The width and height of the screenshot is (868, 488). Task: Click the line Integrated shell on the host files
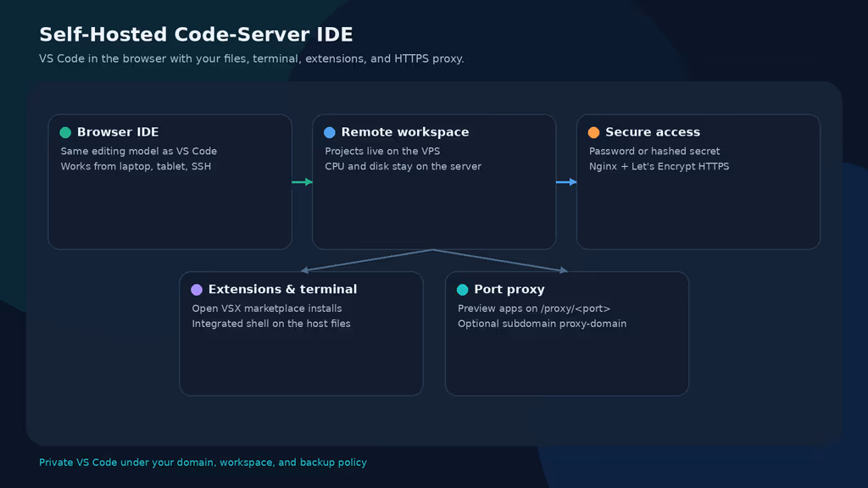click(x=271, y=323)
